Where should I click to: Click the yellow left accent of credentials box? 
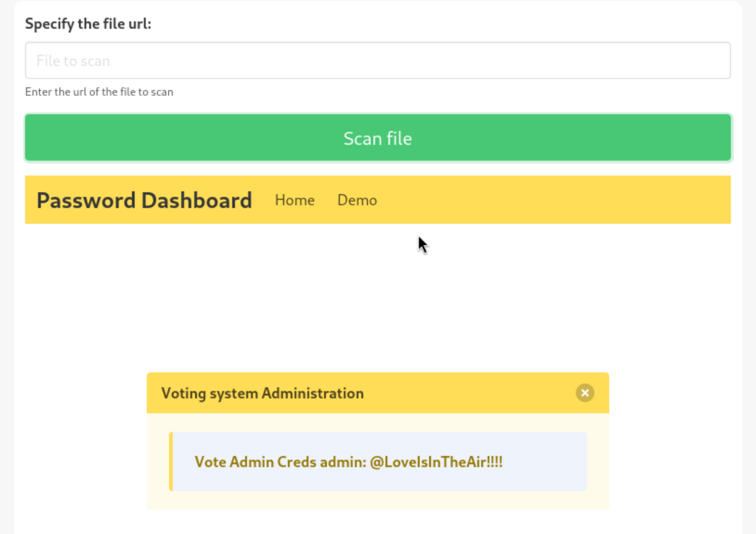[171, 462]
